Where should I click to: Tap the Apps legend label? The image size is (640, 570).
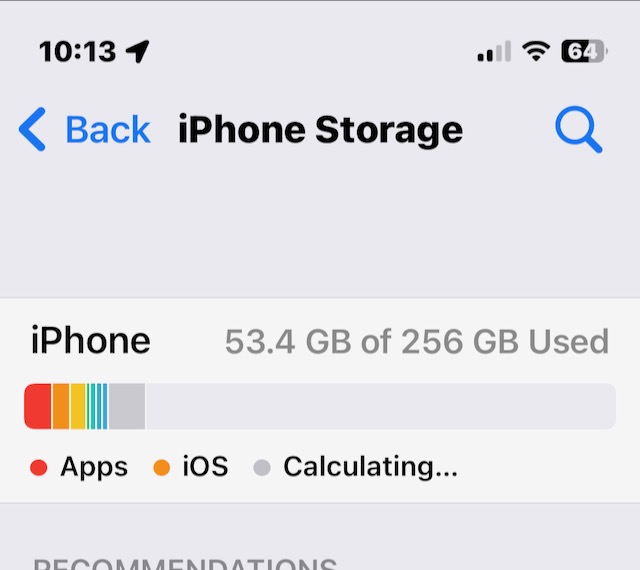point(94,468)
